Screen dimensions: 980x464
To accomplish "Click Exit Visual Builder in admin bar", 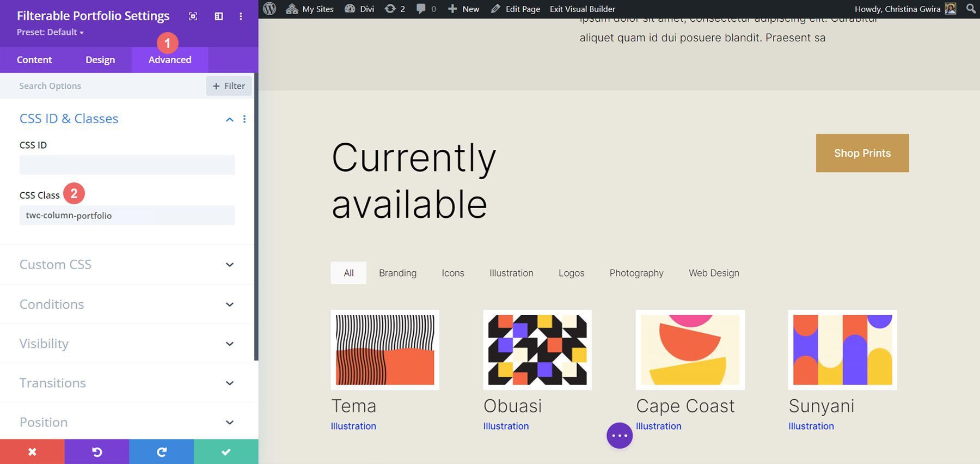I will coord(583,9).
